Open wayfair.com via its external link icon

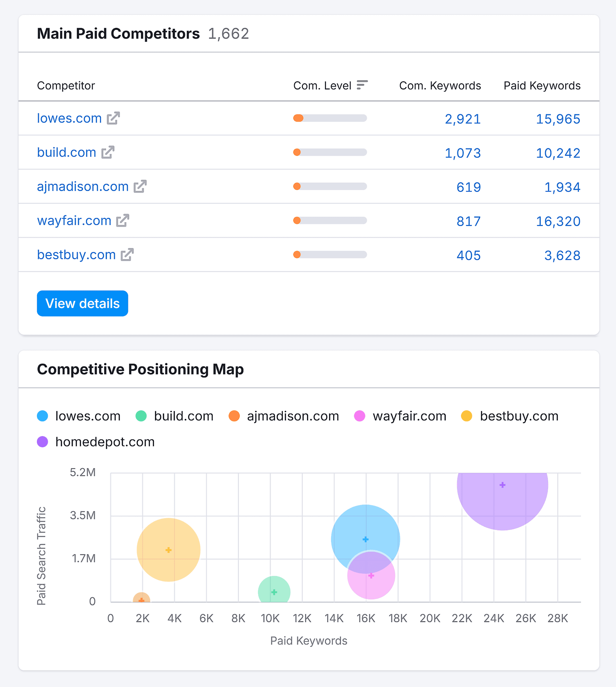point(122,221)
